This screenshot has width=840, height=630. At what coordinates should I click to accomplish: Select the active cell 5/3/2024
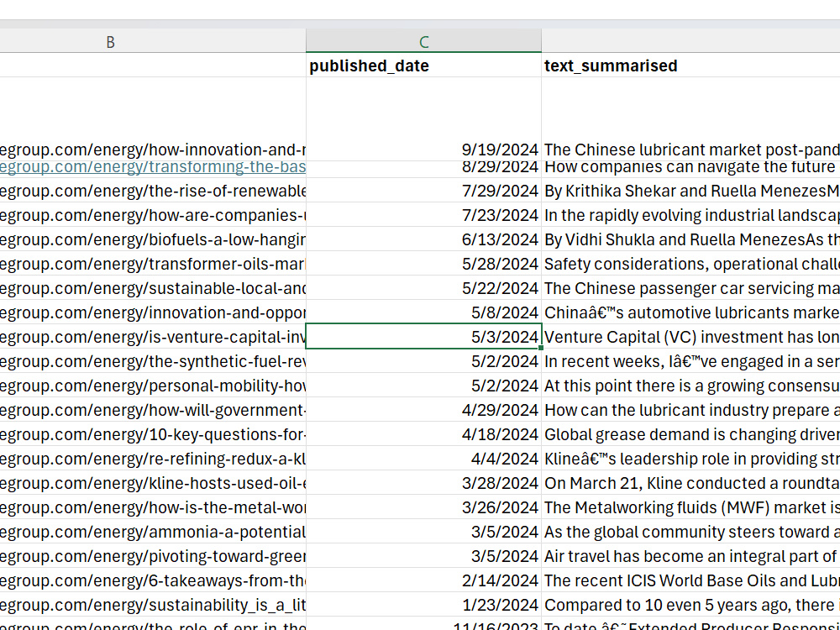[x=423, y=337]
